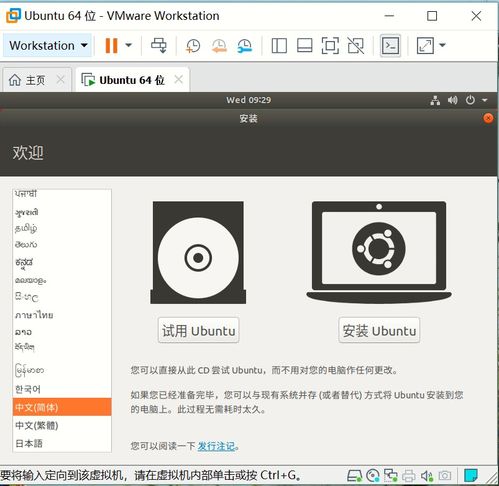
Task: Pause the virtual machine
Action: point(111,45)
